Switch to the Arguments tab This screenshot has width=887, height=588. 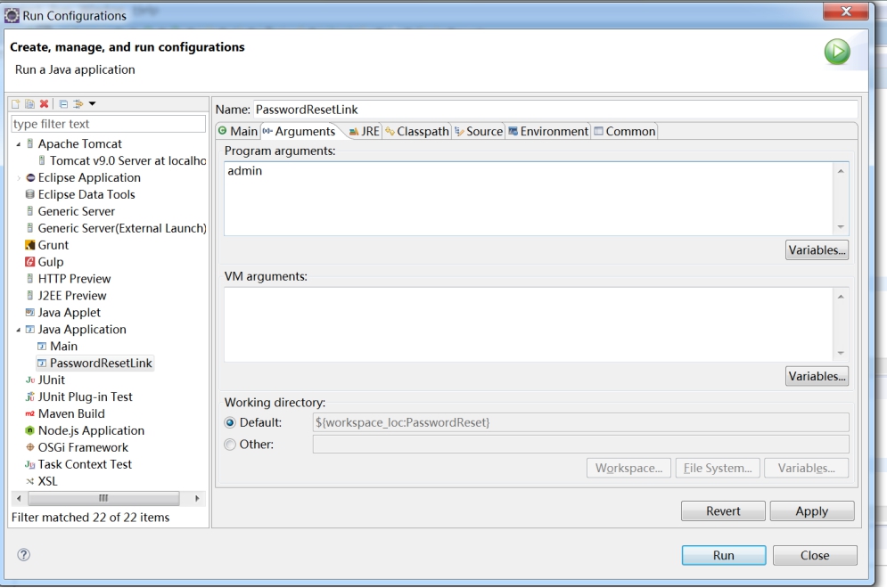click(x=300, y=131)
